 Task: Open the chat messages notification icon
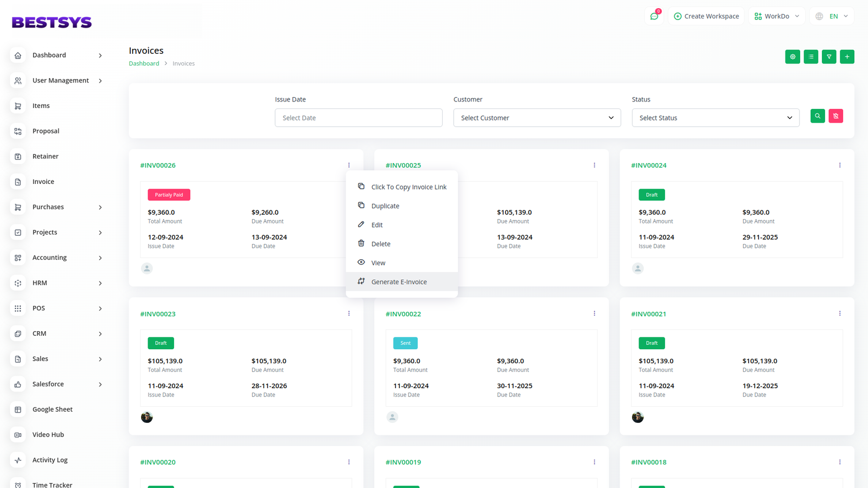[x=654, y=16]
